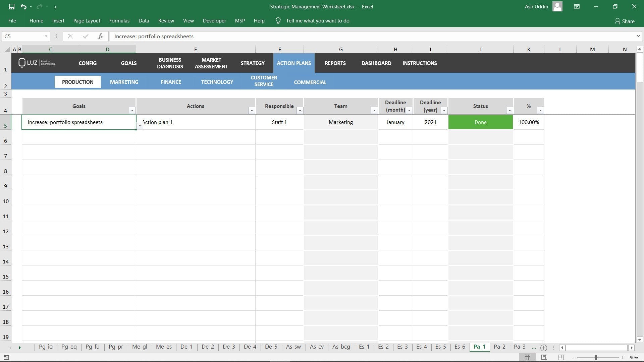Click the Pa_2 sheet tab
Image resolution: width=644 pixels, height=362 pixels.
(499, 347)
